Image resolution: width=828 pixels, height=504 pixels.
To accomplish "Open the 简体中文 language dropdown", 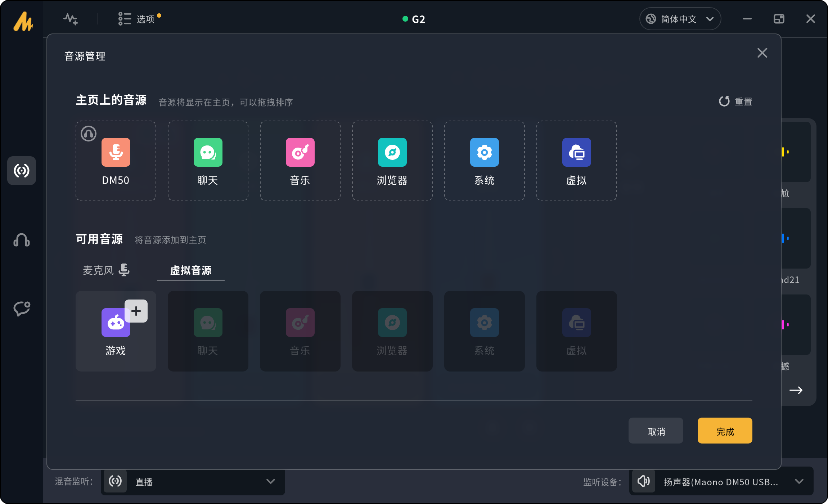I will coord(680,19).
